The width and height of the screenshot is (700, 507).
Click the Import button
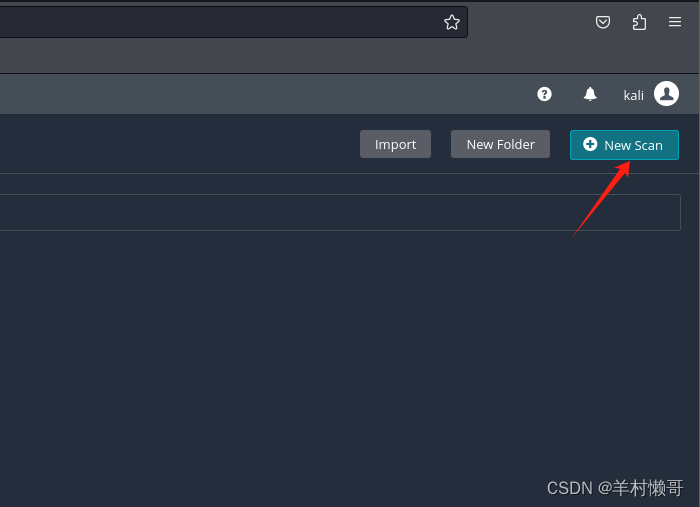[x=395, y=144]
